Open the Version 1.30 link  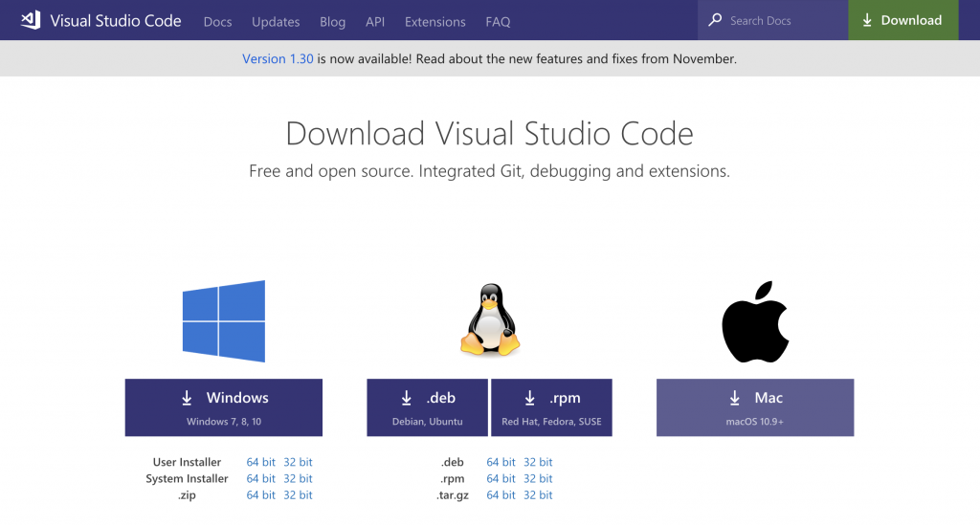point(278,58)
